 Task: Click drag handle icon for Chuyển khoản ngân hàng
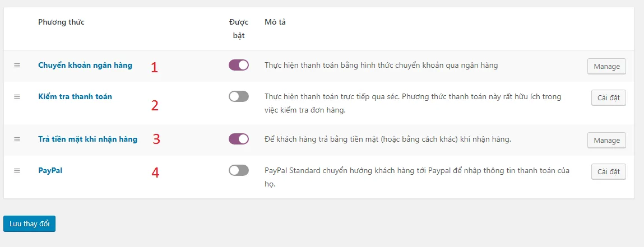click(x=17, y=65)
